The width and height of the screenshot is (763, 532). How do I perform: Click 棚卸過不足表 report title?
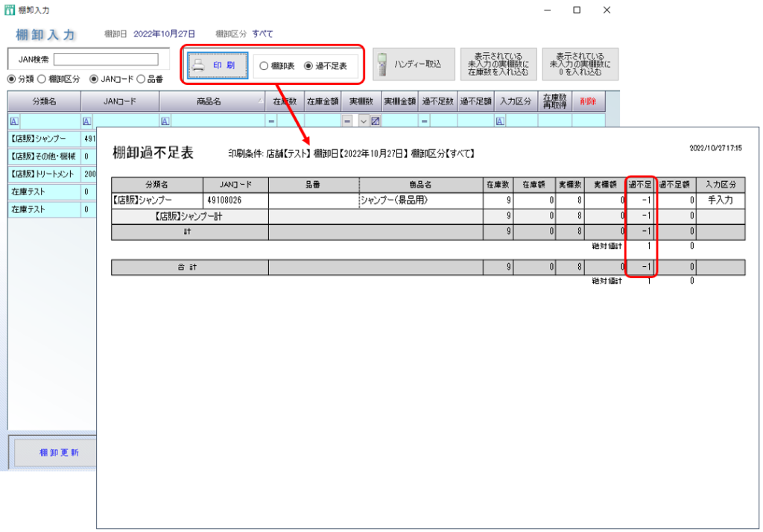click(153, 153)
